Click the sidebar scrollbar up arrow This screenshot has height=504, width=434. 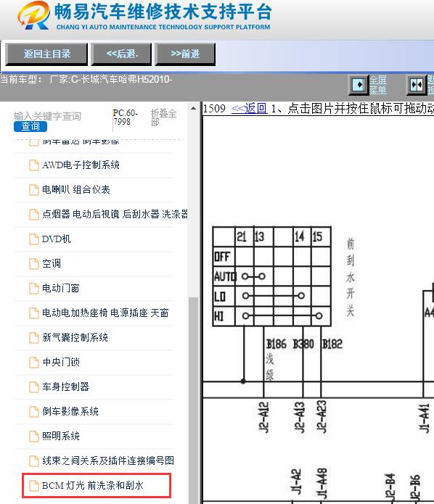point(193,109)
